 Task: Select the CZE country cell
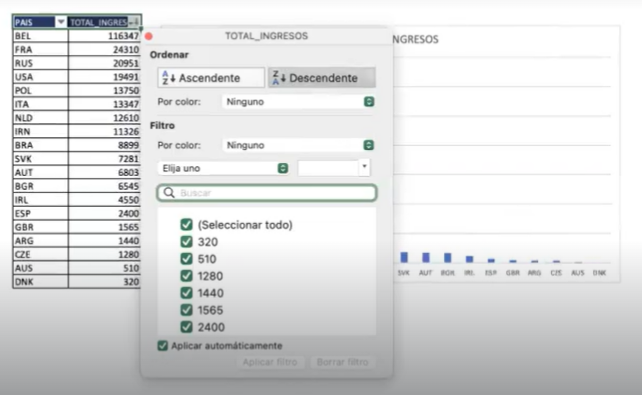coord(40,254)
